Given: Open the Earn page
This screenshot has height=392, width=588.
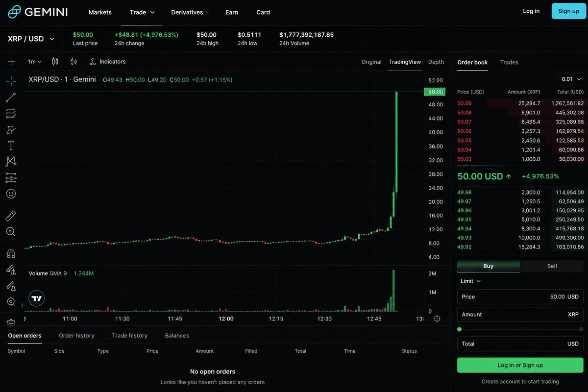Looking at the screenshot, I should click(x=232, y=12).
